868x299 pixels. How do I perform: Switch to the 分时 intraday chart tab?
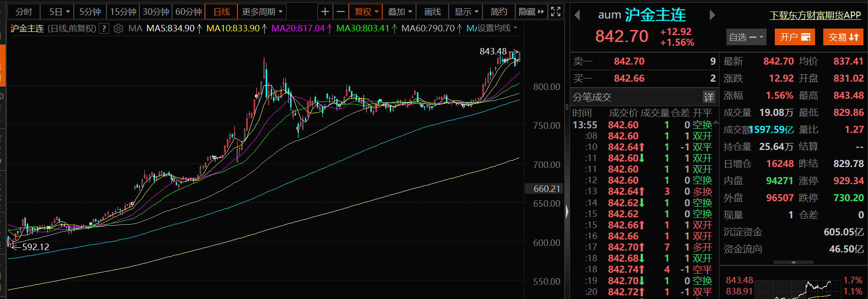24,12
